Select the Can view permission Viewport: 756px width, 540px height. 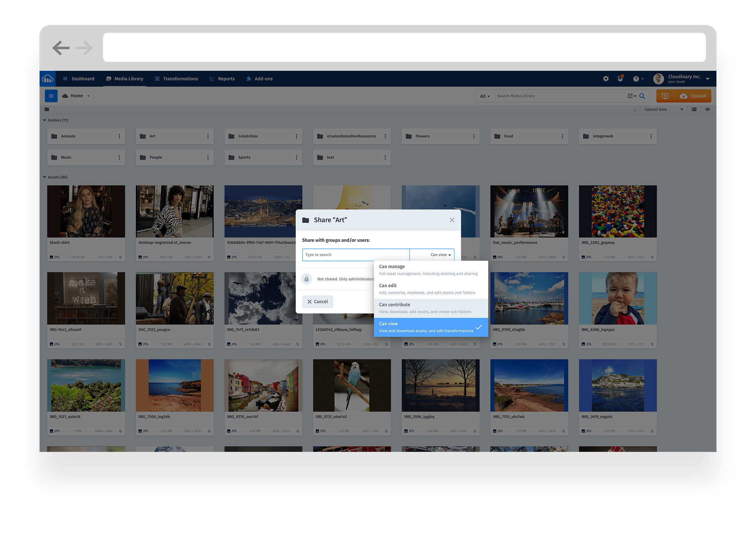point(431,327)
